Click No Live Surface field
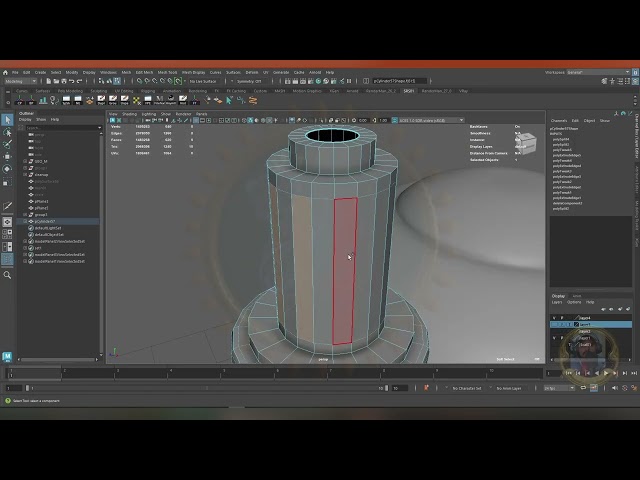Screen dimensions: 640x480 pyautogui.click(x=204, y=81)
